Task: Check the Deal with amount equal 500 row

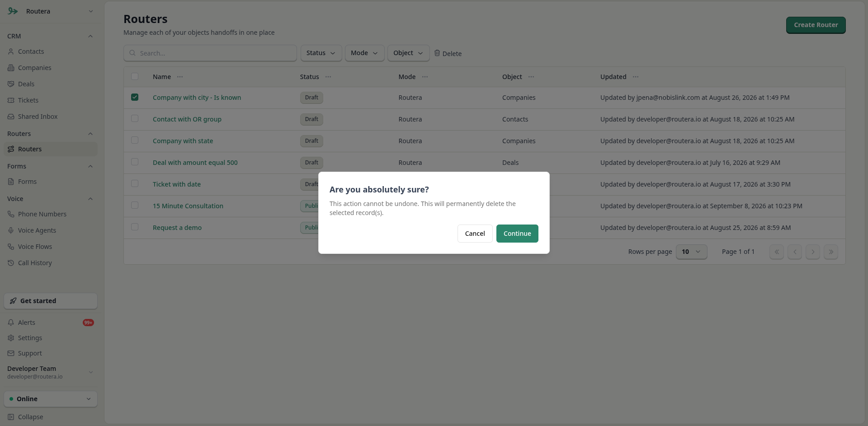Action: point(135,162)
